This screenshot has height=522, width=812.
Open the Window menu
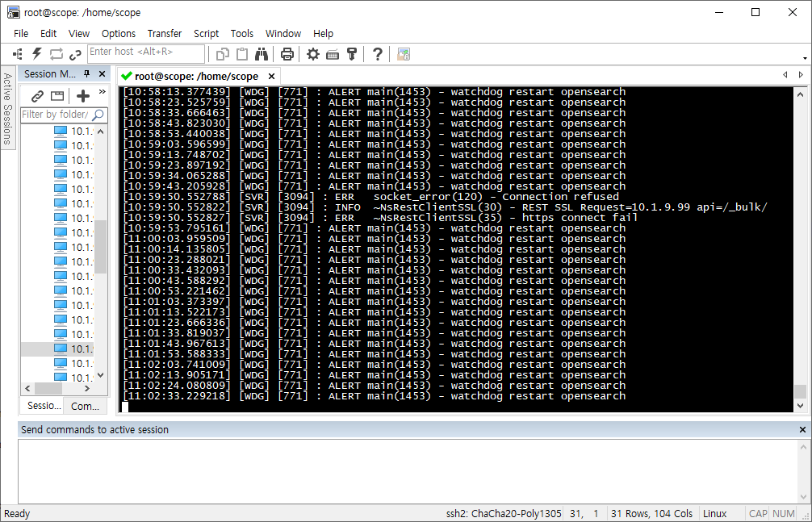tap(283, 33)
